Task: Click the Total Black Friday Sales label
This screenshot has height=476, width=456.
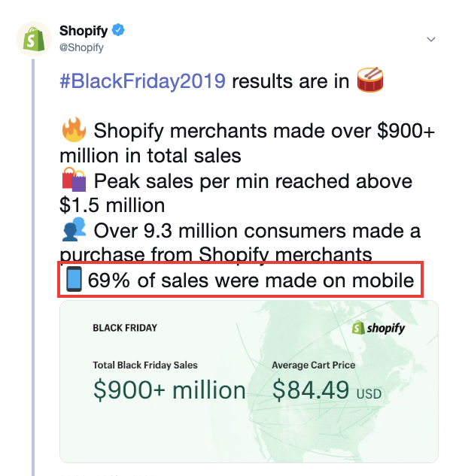Action: (145, 365)
